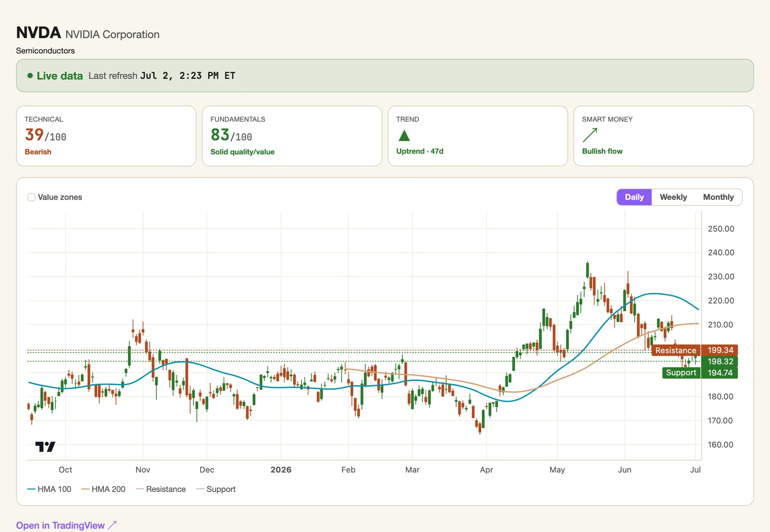Click the Solid quality/value label
Viewport: 770px width, 532px height.
click(243, 152)
